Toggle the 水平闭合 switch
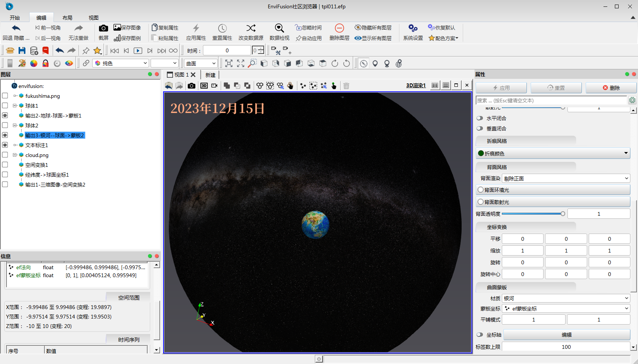 pos(480,118)
